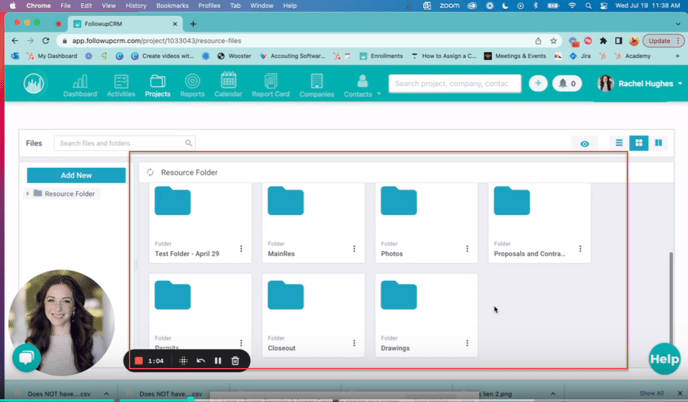This screenshot has height=402, width=688.
Task: Open the Activities nav icon
Action: pos(121,86)
